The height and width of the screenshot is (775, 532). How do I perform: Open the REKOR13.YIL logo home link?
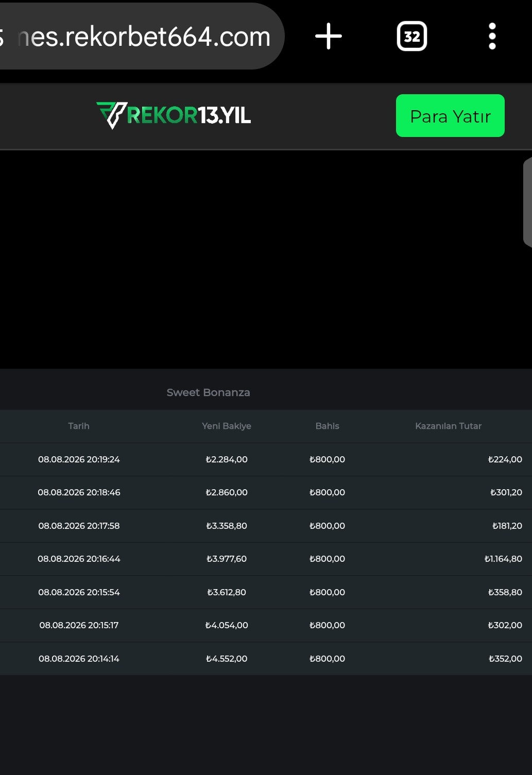[174, 115]
